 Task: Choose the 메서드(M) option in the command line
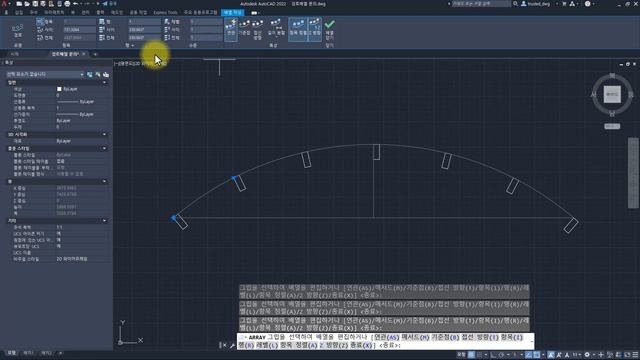tap(416, 338)
